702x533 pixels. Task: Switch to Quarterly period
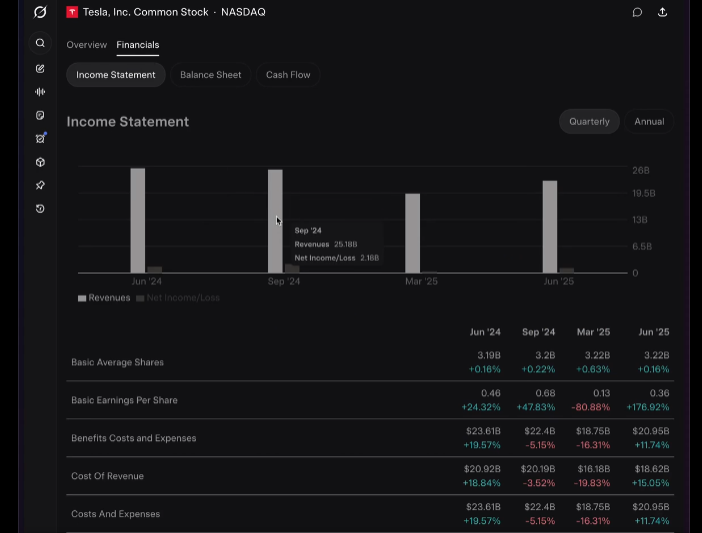589,121
